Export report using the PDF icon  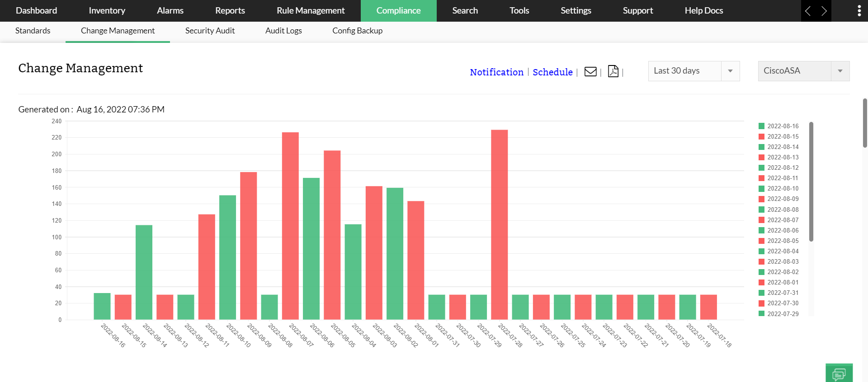613,71
